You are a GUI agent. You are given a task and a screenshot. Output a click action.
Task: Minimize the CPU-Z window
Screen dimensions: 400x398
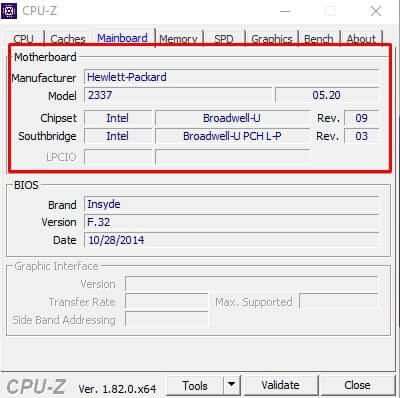[x=285, y=11]
